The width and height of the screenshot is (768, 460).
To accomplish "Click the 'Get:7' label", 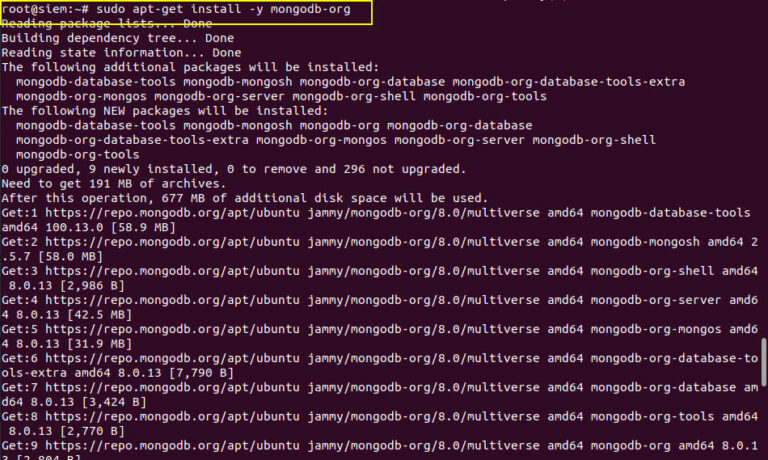I will [x=20, y=387].
